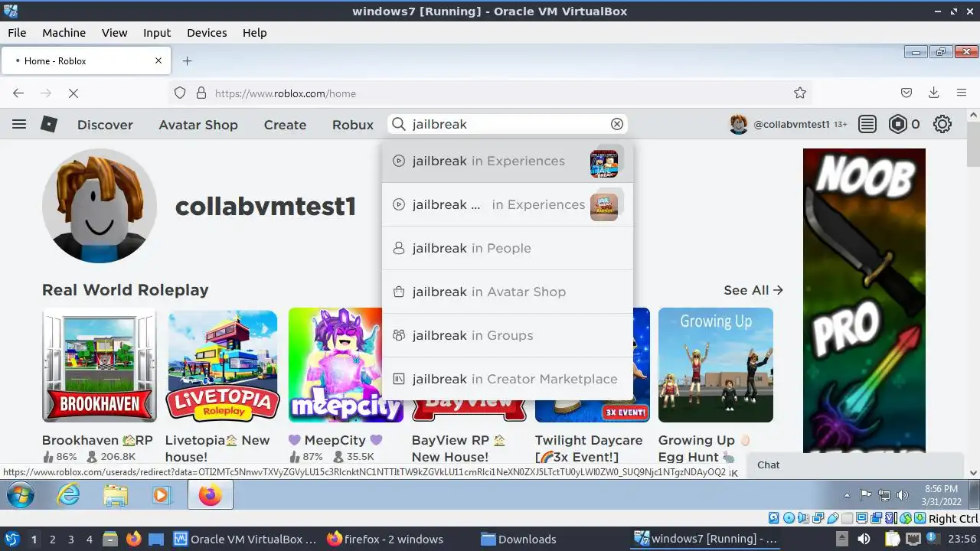Image resolution: width=980 pixels, height=551 pixels.
Task: Click the Firefox URL address bar
Action: click(x=490, y=93)
